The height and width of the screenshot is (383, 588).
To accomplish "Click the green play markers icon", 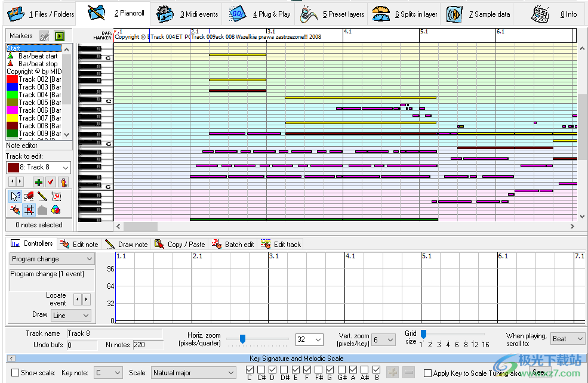I will [59, 36].
